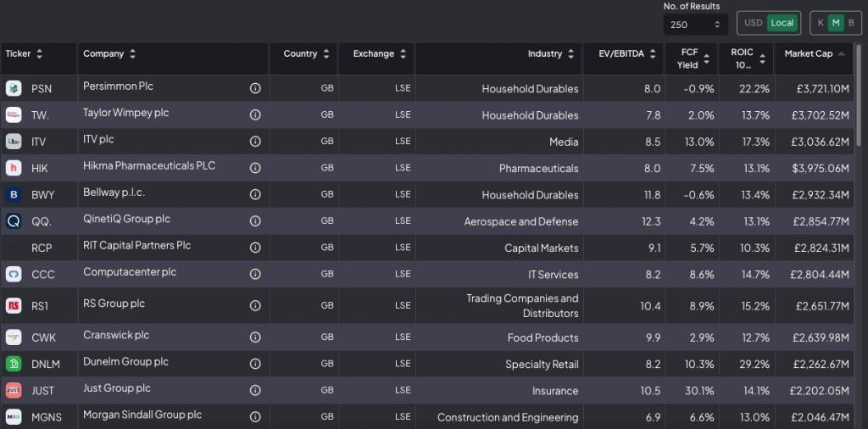
Task: Click info icon beside Just Group plc
Action: pos(255,391)
